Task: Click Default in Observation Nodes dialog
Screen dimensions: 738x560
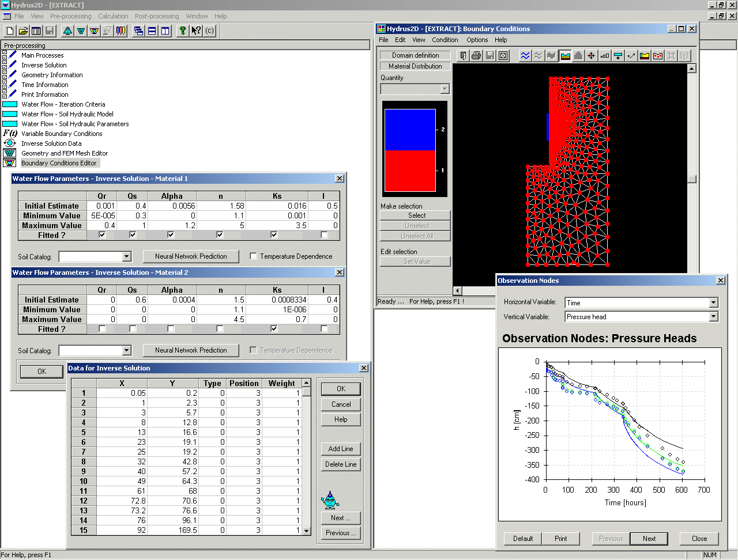Action: pos(523,539)
